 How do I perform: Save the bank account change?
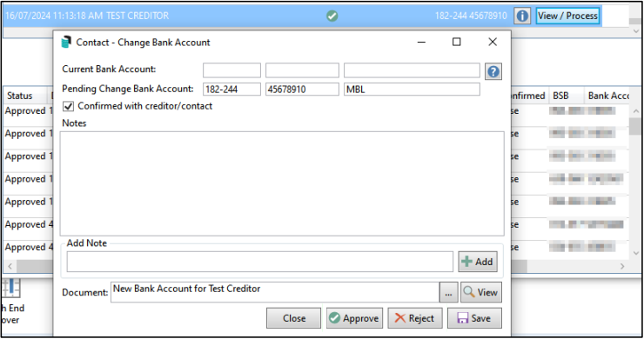474,318
